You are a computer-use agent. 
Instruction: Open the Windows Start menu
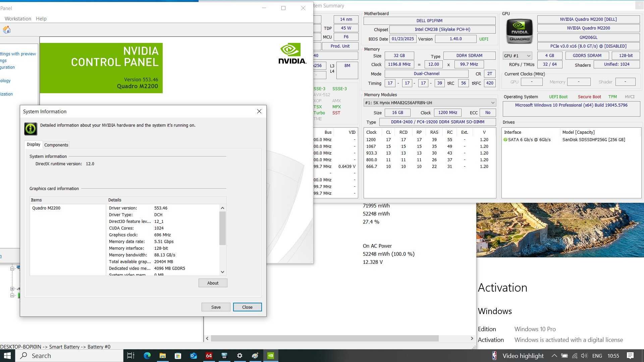click(7, 356)
